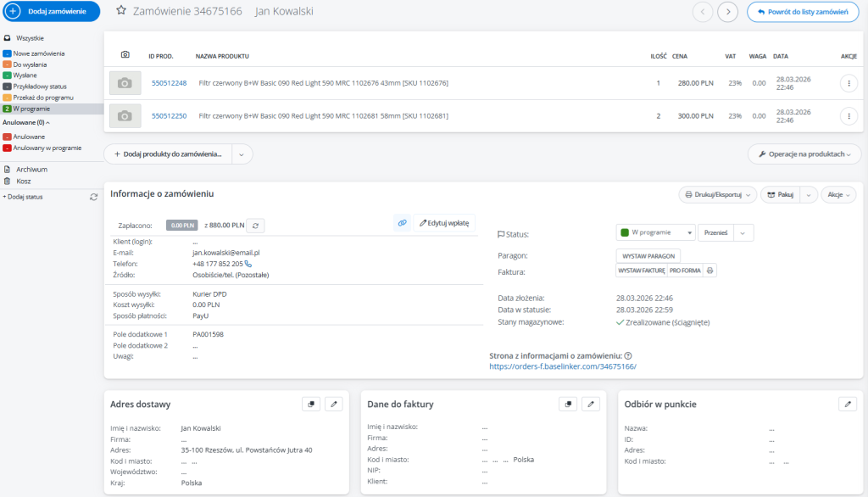Click the payment refresh icon
The image size is (868, 497).
point(257,226)
